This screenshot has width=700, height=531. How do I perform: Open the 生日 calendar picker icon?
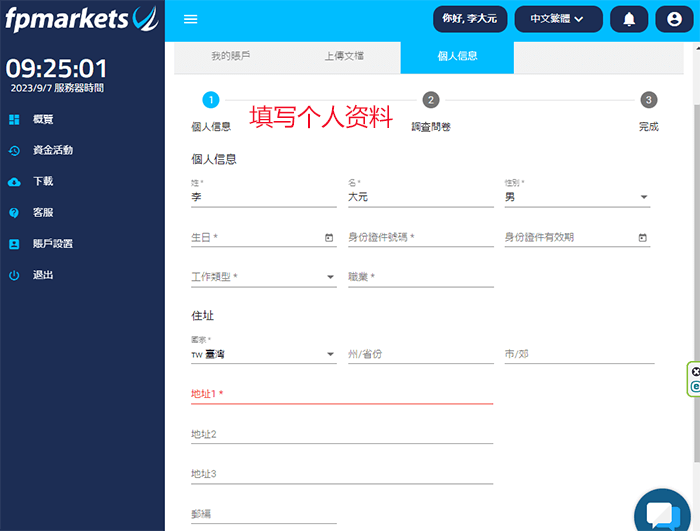pyautogui.click(x=329, y=238)
